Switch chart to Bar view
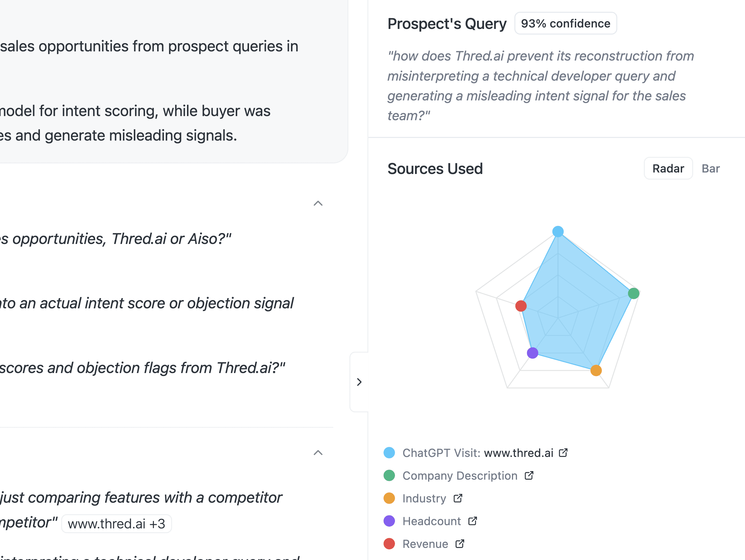The height and width of the screenshot is (560, 745). pos(711,168)
